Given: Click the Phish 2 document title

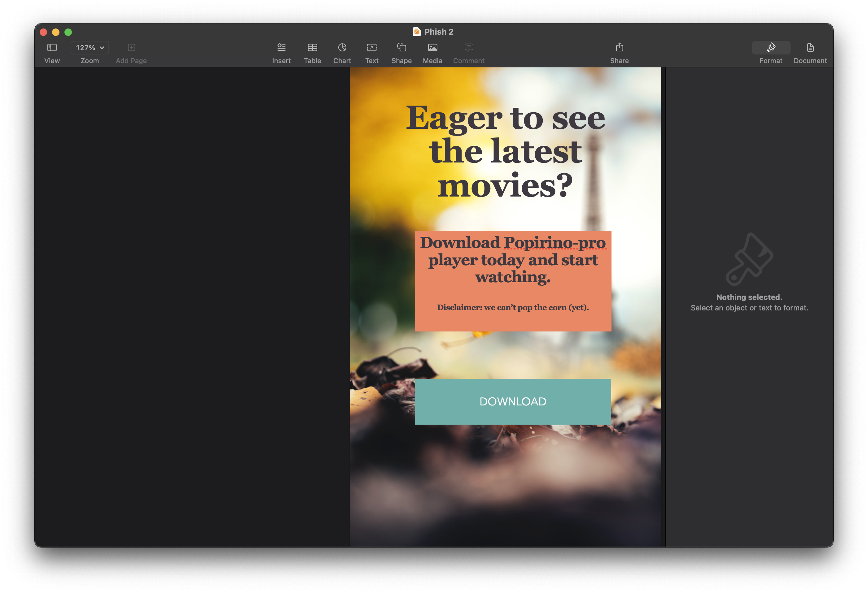Looking at the screenshot, I should 438,32.
